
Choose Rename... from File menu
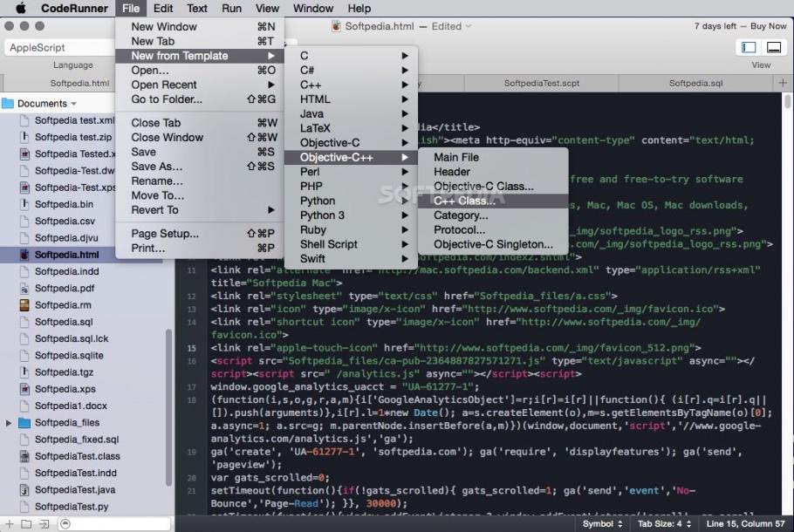click(200, 181)
